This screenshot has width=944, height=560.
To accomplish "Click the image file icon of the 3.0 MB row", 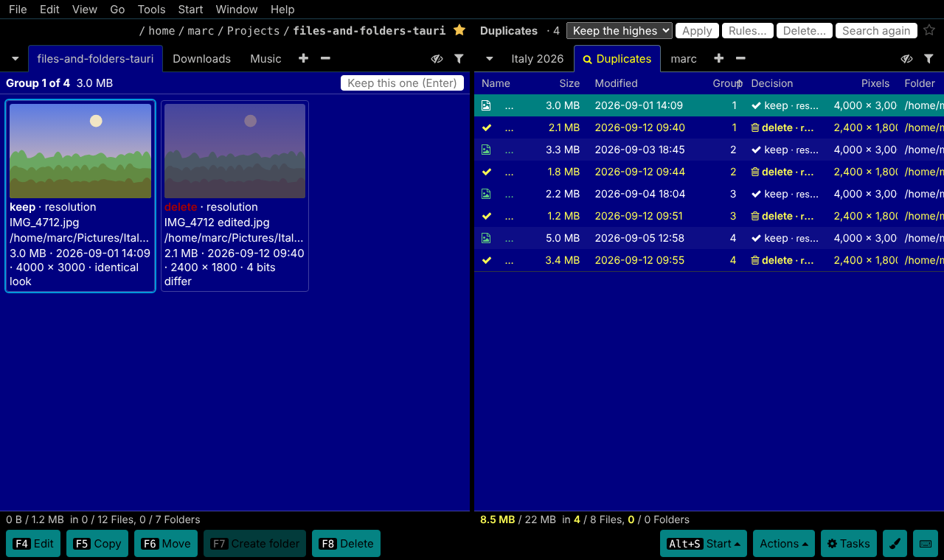I will coord(486,105).
